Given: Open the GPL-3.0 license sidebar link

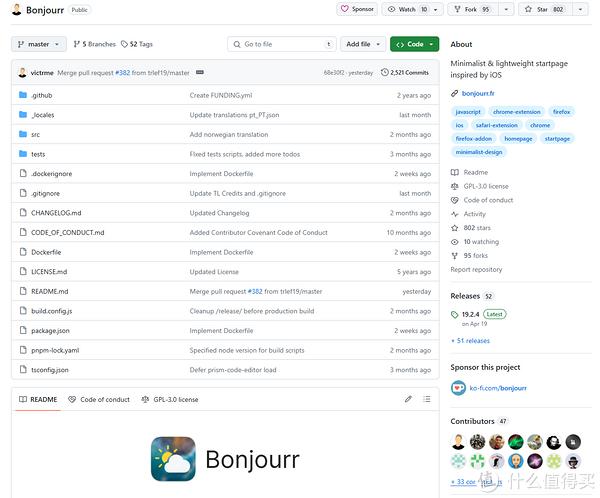Looking at the screenshot, I should point(480,186).
